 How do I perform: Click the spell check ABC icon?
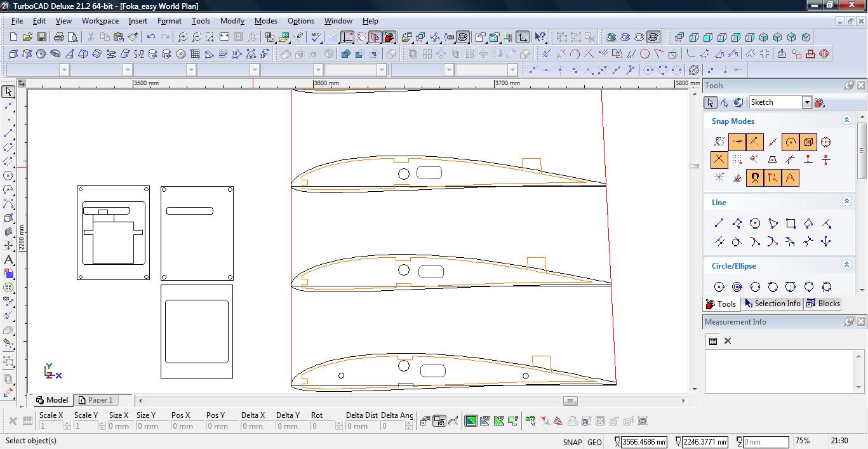click(316, 37)
